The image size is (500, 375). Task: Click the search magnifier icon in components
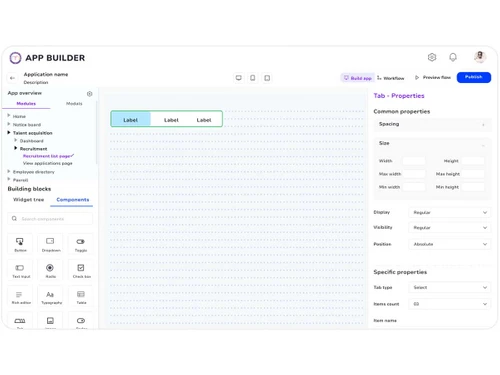coord(14,219)
